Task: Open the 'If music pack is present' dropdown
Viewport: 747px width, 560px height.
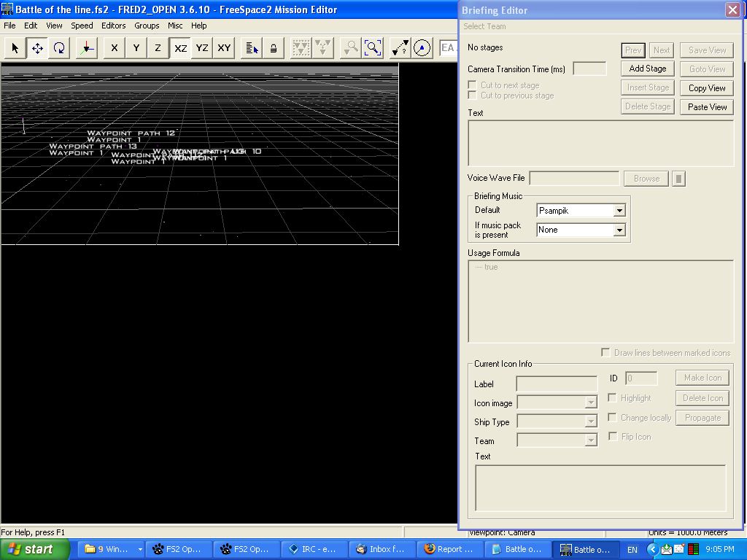Action: pyautogui.click(x=619, y=230)
